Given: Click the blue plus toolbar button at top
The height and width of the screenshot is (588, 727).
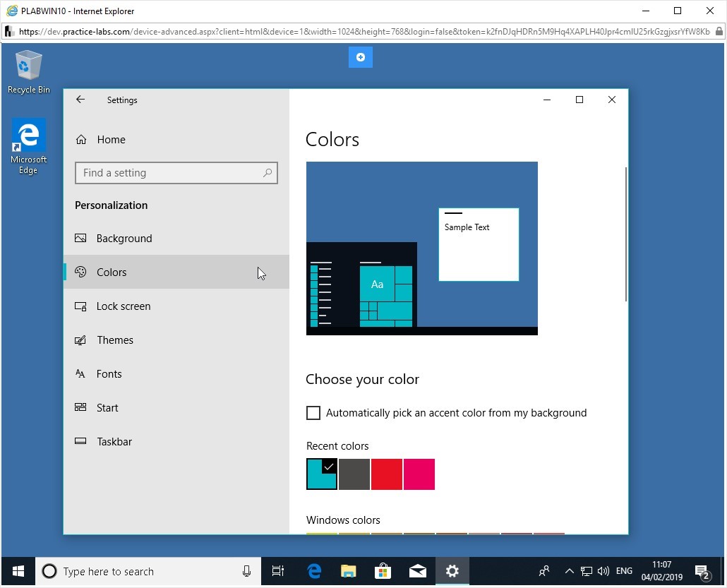Looking at the screenshot, I should 360,57.
